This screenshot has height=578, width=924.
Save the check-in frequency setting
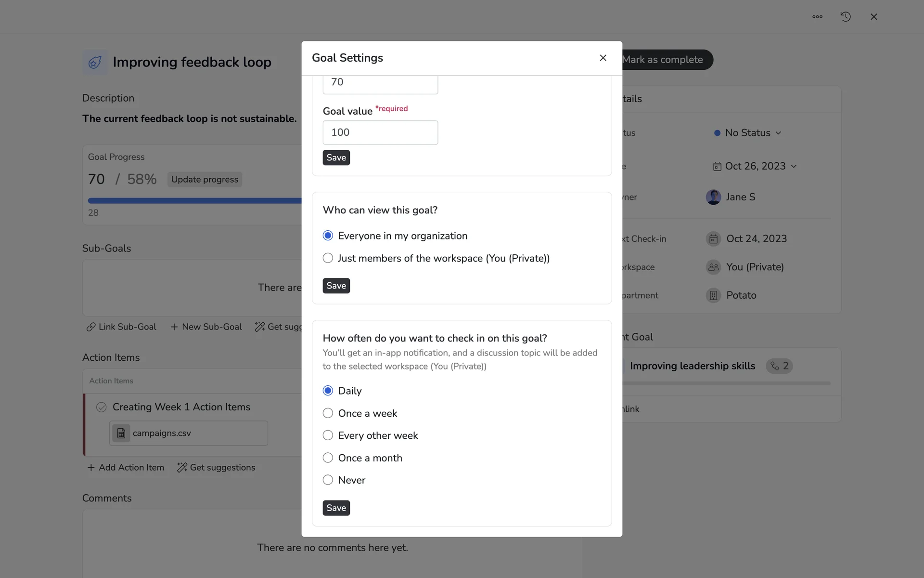(336, 508)
